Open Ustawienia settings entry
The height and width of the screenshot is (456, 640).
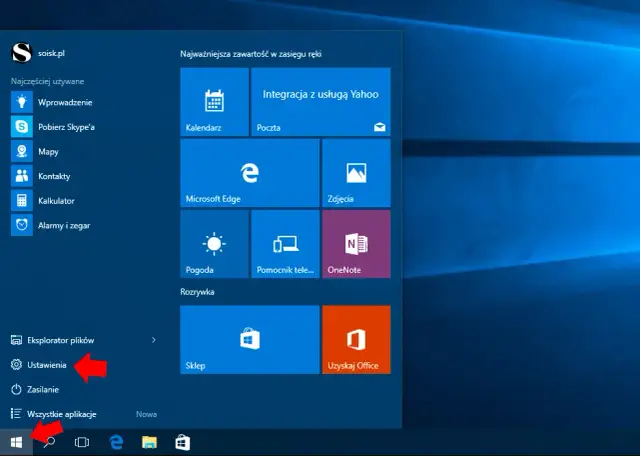click(39, 365)
